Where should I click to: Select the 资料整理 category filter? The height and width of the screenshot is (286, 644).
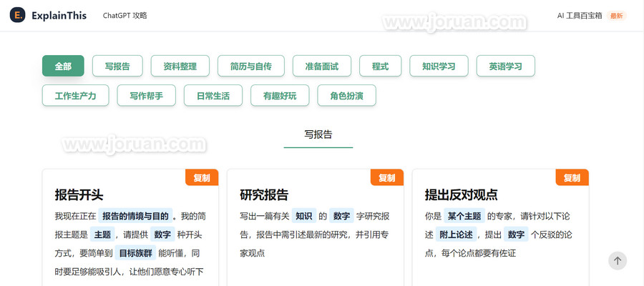pos(180,66)
